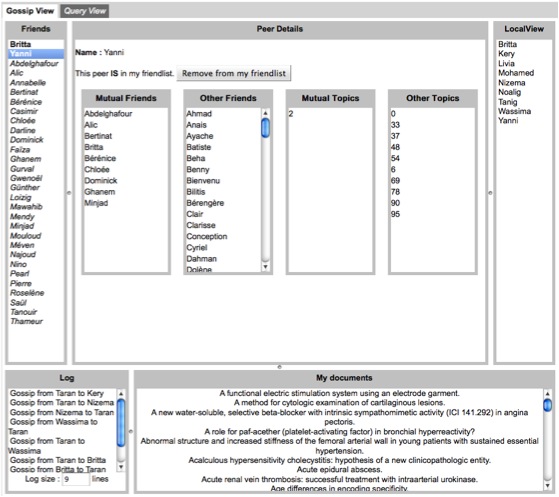Click My documents scroll down arrow
This screenshot has width=559, height=497.
pos(548,486)
